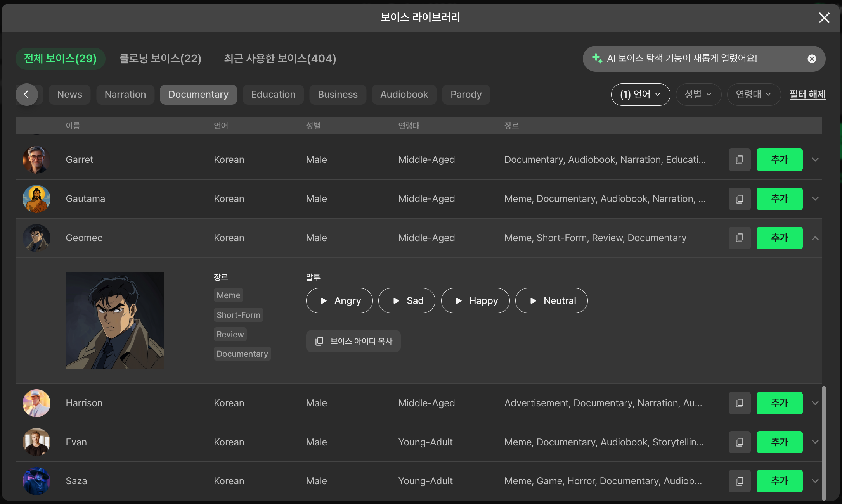Copy Garret's voice ID icon

(x=740, y=160)
